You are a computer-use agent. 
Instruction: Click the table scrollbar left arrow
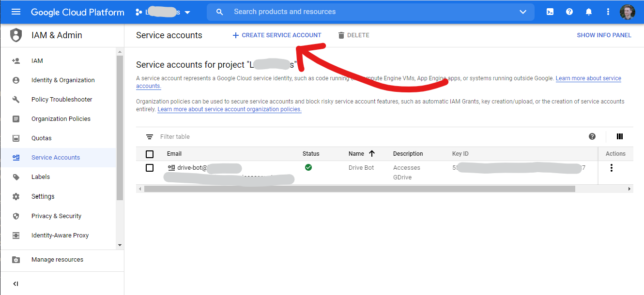click(139, 189)
